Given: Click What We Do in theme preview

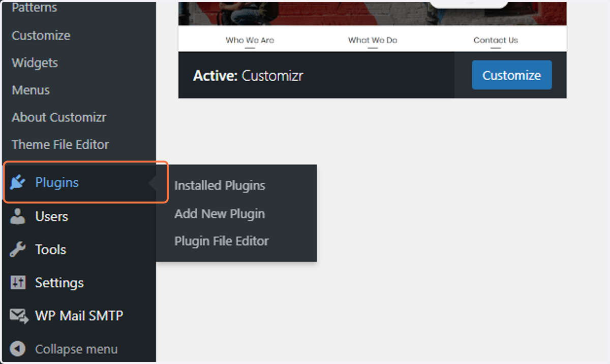Looking at the screenshot, I should tap(373, 40).
